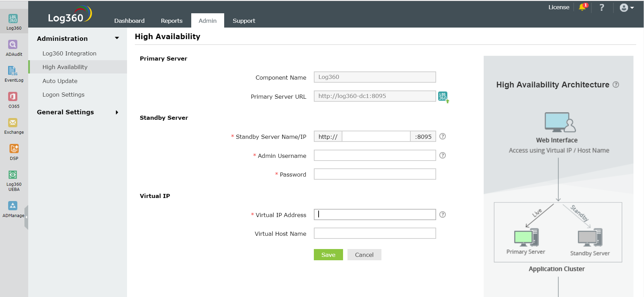
Task: Show help for Admin Username field
Action: [442, 155]
